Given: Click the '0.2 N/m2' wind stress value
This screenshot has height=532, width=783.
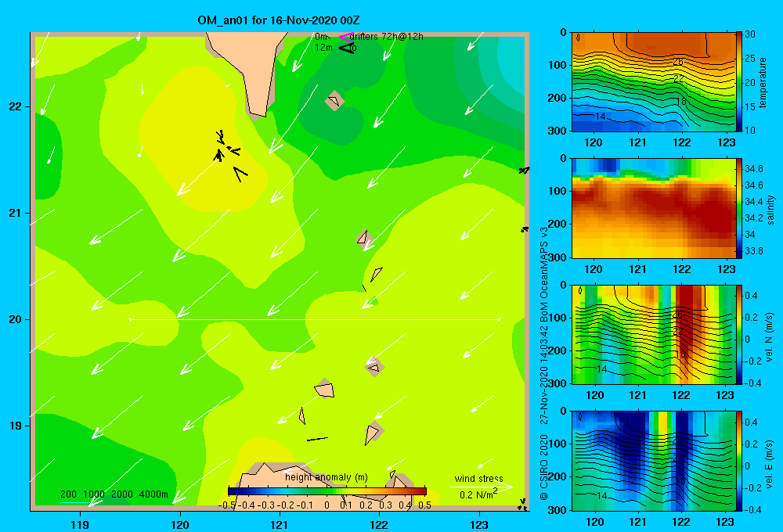Looking at the screenshot, I should [x=478, y=494].
